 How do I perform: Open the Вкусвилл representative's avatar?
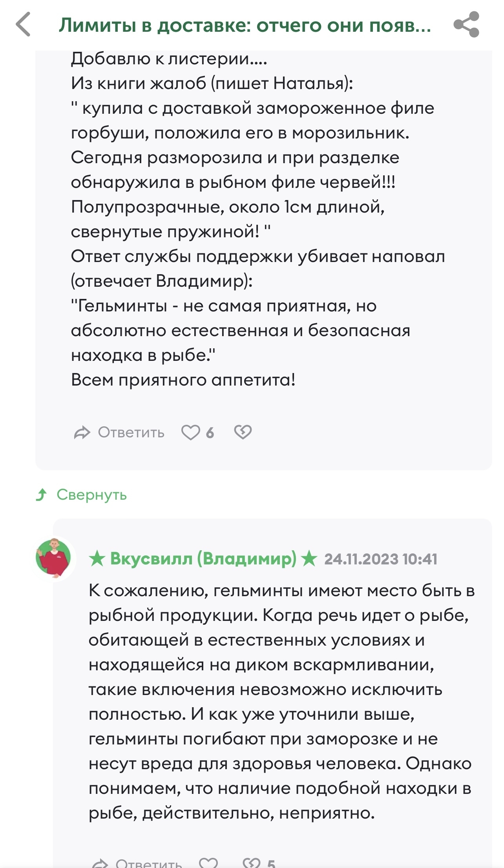[x=53, y=558]
